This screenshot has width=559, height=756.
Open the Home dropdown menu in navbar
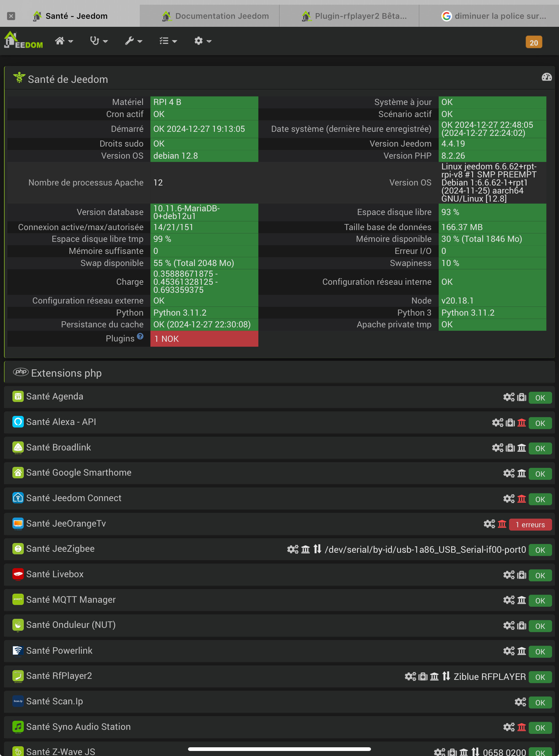pyautogui.click(x=64, y=41)
